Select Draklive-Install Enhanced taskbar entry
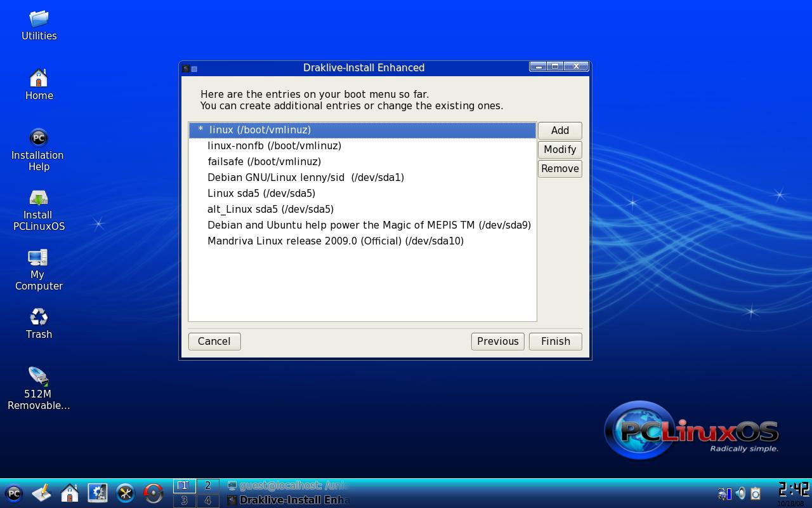The width and height of the screenshot is (812, 508). pyautogui.click(x=288, y=500)
